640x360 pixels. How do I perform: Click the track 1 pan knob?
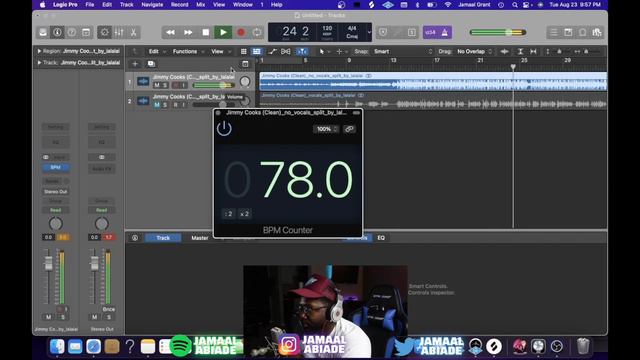point(245,82)
